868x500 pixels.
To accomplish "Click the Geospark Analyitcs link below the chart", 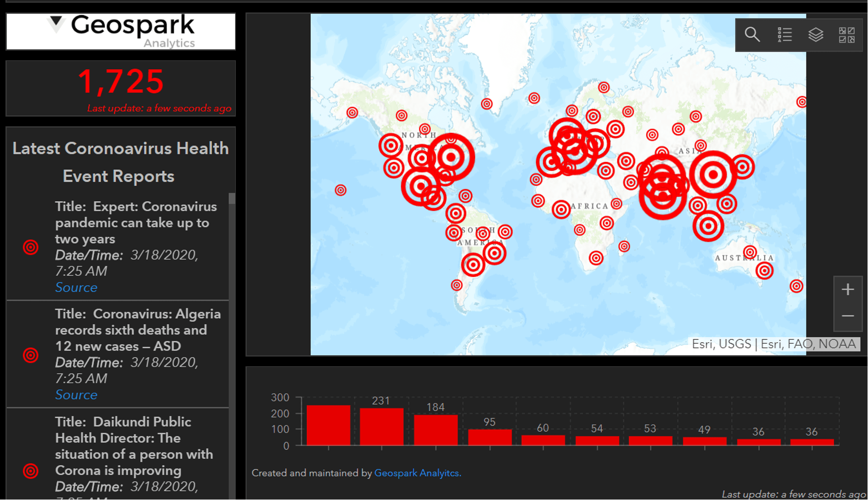I will (x=417, y=473).
